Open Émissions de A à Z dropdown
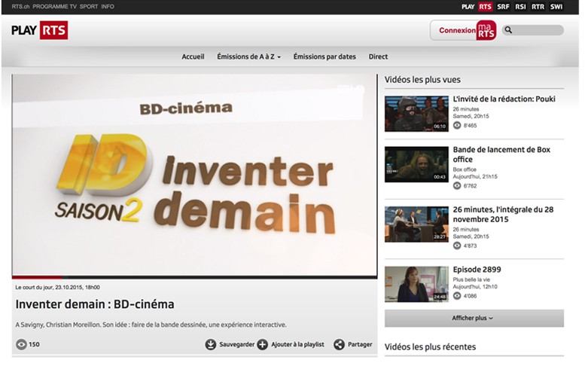This screenshot has height=366, width=588. [248, 56]
